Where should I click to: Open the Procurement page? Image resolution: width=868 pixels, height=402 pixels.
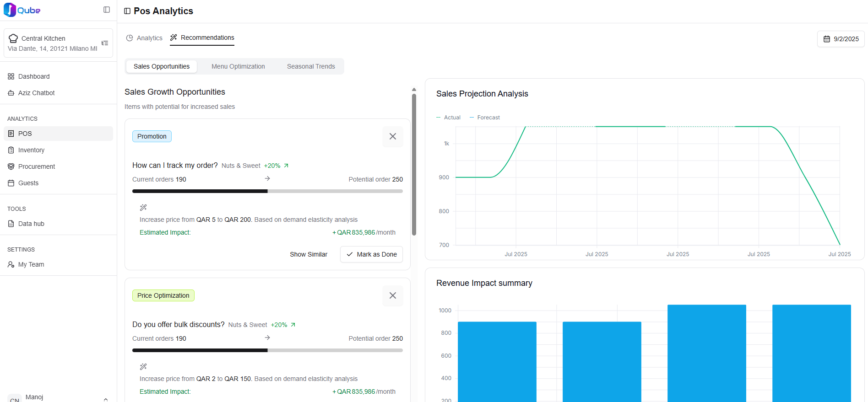pos(58,166)
